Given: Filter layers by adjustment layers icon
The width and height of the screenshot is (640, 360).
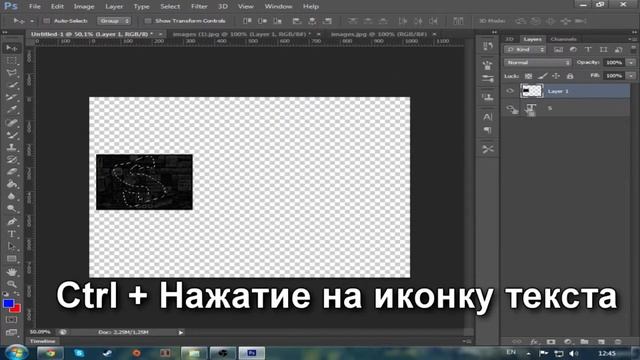Looking at the screenshot, I should (573, 50).
